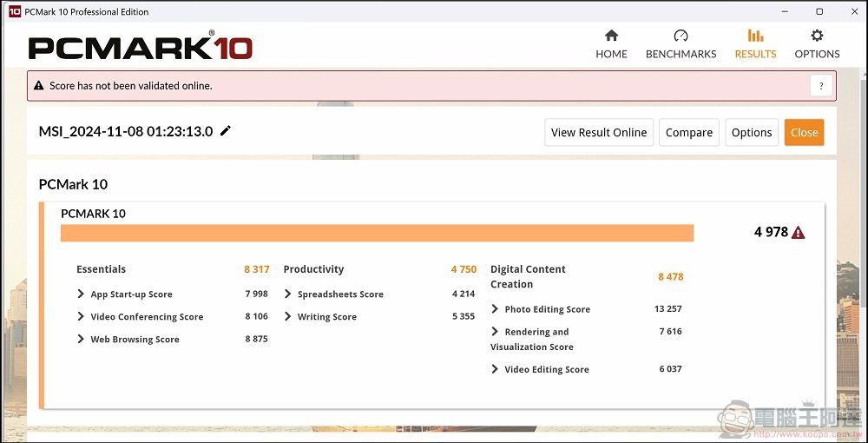Click the Spreadsheets Score value 4 214
Image resolution: width=868 pixels, height=443 pixels.
pyautogui.click(x=464, y=294)
